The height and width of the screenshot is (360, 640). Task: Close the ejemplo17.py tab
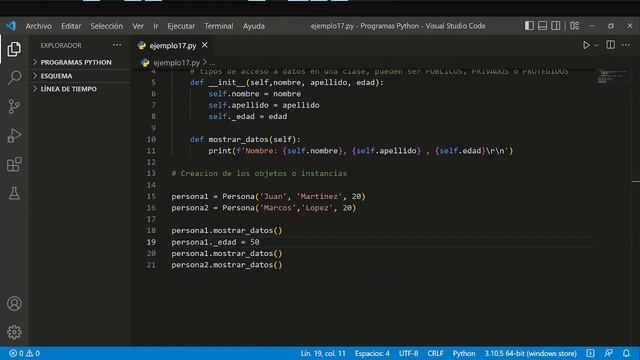(x=204, y=45)
